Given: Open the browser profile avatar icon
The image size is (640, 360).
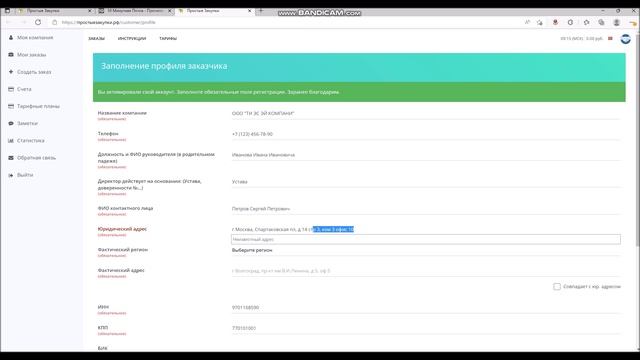Looking at the screenshot, I should (617, 22).
